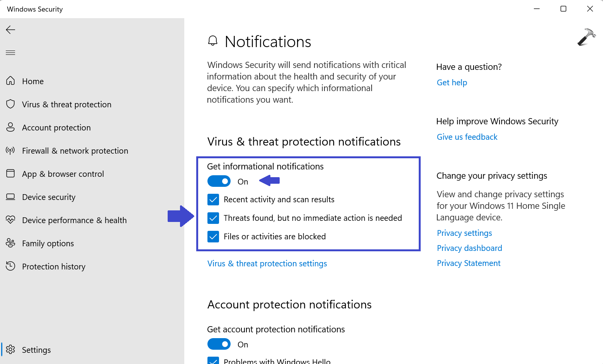Uncheck Files or activities are blocked

coord(213,237)
